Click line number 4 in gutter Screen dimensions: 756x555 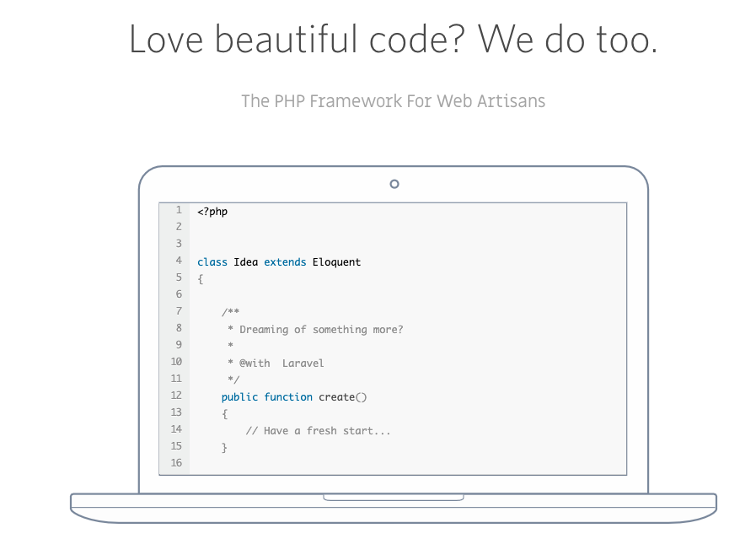pyautogui.click(x=179, y=261)
